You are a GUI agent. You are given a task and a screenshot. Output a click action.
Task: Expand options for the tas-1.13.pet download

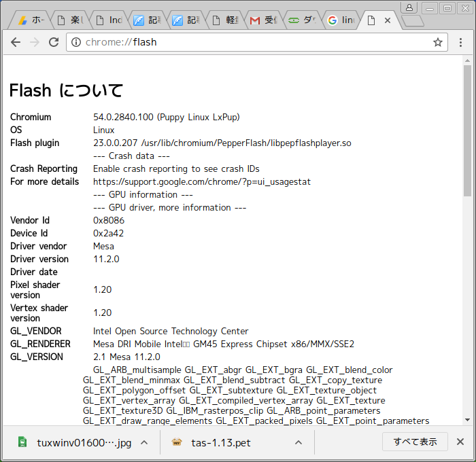299,442
